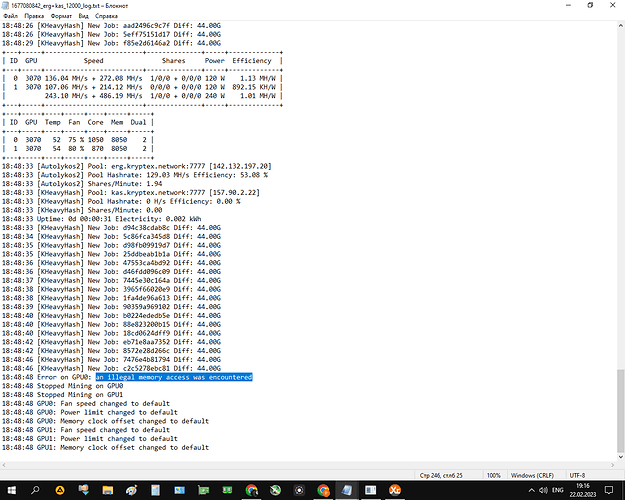The height and width of the screenshot is (500, 625).
Task: Click the taskbar clock showing 19:16
Action: [584, 487]
